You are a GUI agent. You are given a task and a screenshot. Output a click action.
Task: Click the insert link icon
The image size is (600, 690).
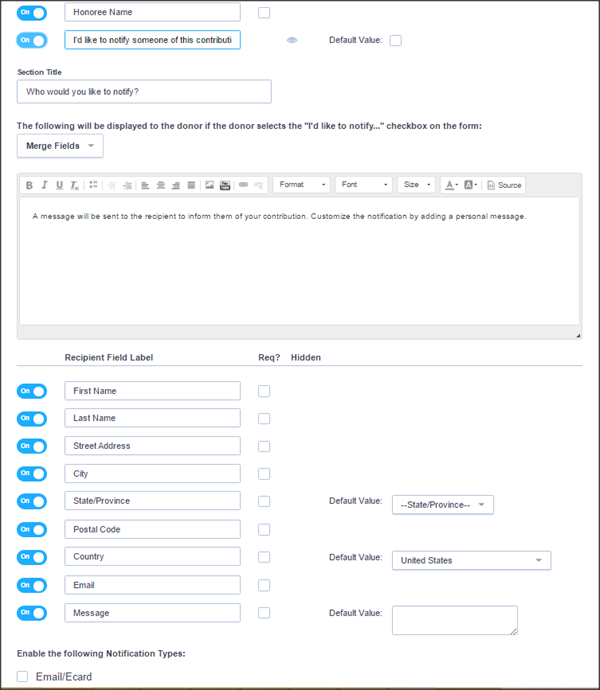(243, 185)
